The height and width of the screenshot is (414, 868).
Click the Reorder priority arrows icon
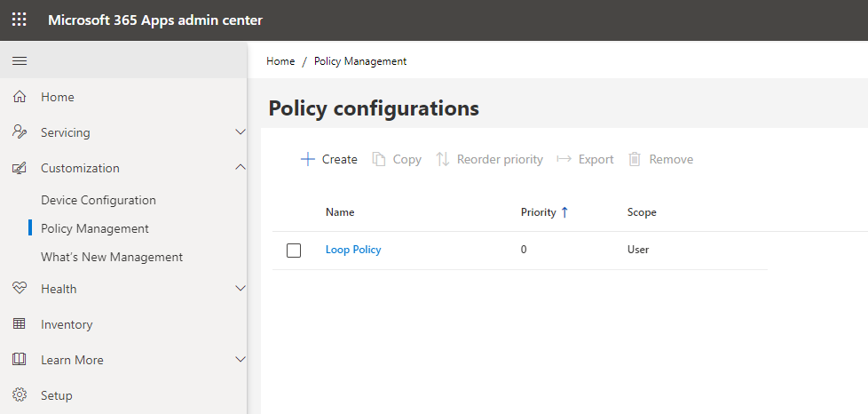pos(442,159)
